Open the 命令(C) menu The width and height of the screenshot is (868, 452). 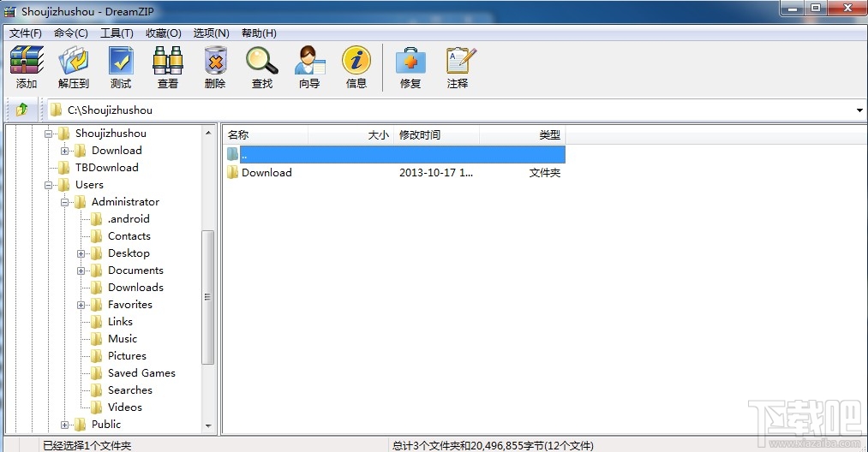(71, 33)
